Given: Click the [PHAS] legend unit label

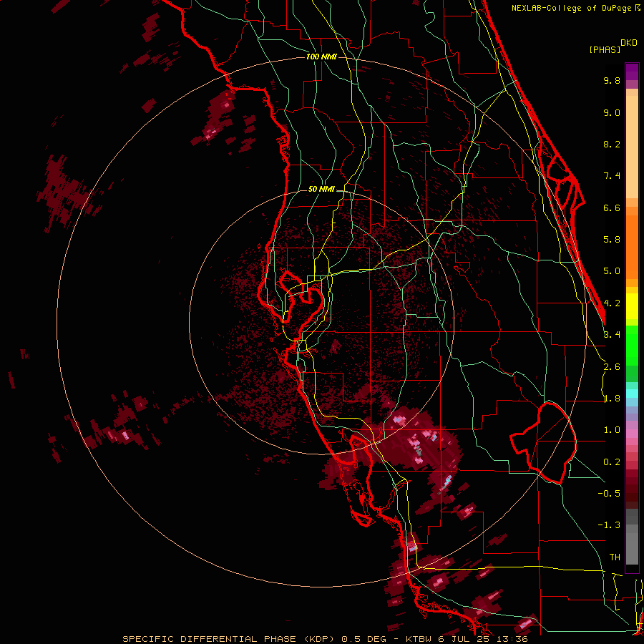Looking at the screenshot, I should (605, 49).
